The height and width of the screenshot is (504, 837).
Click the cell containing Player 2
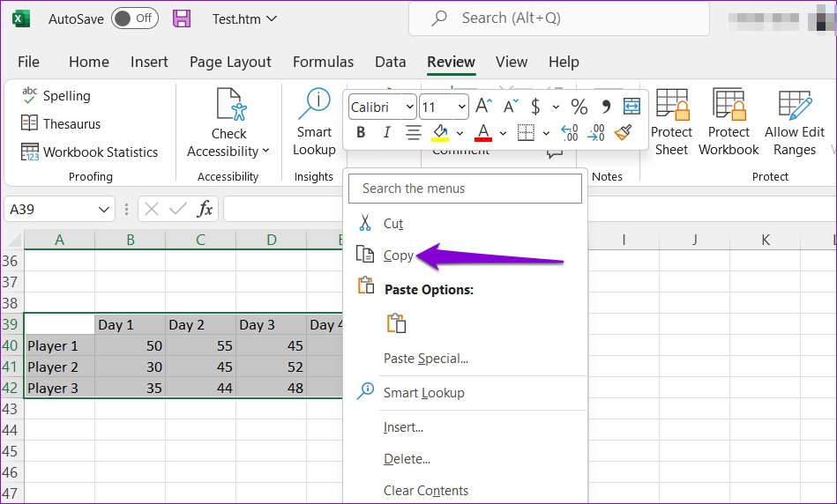60,367
